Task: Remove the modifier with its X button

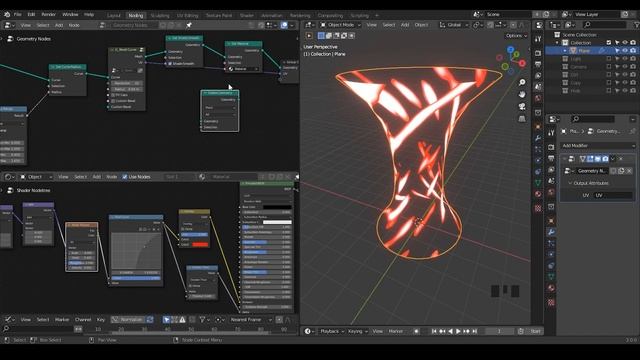Action: pos(620,159)
